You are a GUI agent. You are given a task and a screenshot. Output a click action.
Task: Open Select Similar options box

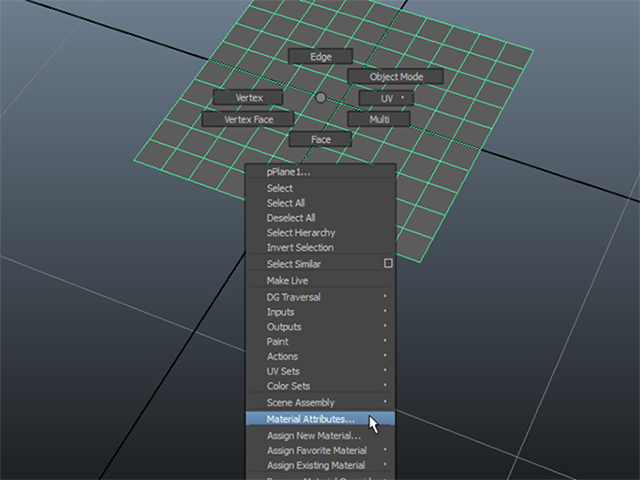(388, 263)
